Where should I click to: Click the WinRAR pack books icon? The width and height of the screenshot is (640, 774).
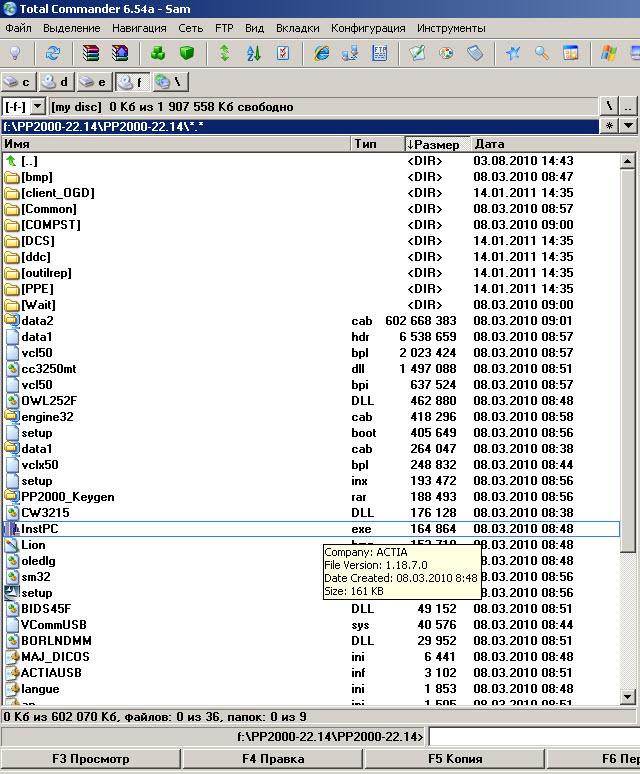pos(91,53)
